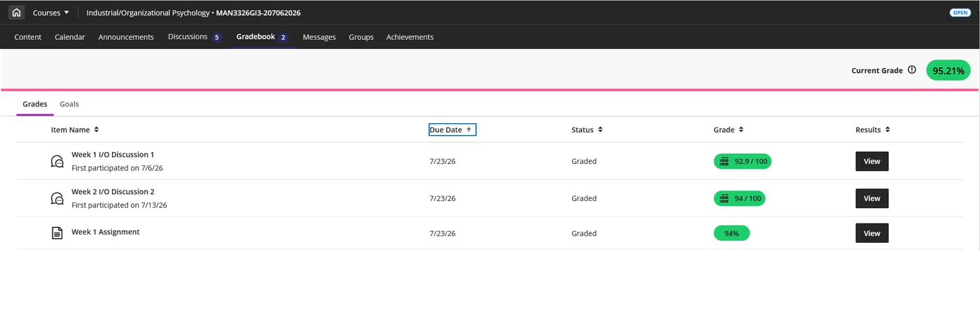This screenshot has width=980, height=334.
Task: Click rubric icon in 94 / 100 grade
Action: pyautogui.click(x=724, y=198)
